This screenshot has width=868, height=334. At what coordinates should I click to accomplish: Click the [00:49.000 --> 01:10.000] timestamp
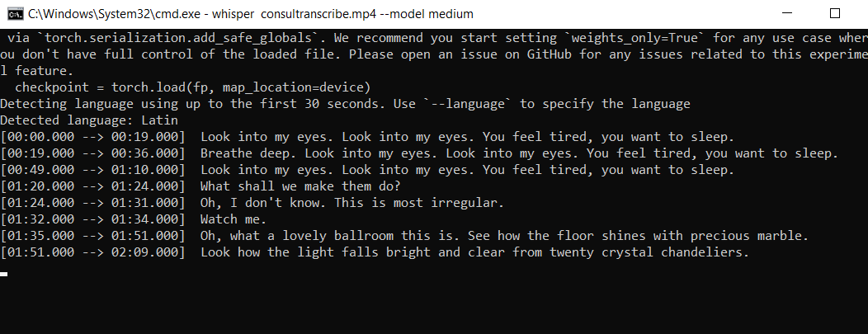tap(92, 170)
